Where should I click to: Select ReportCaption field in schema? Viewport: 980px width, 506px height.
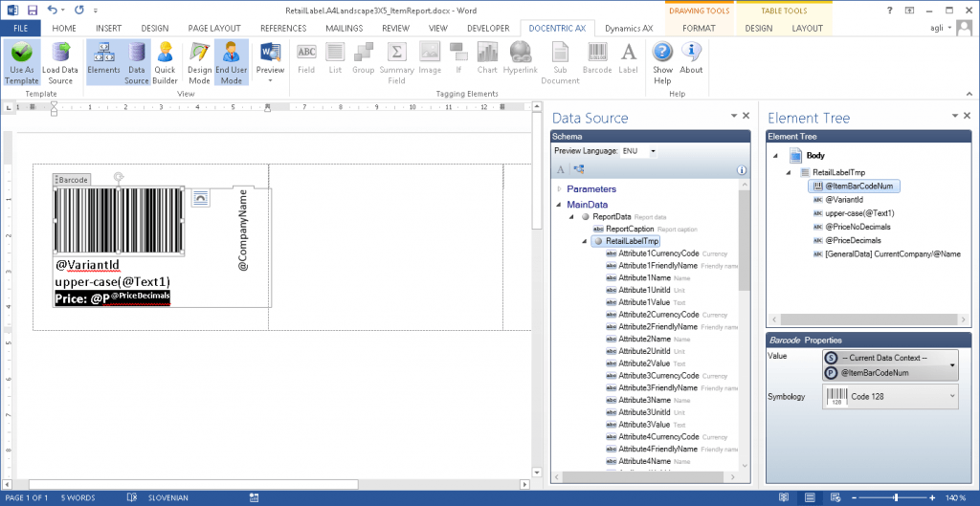[630, 230]
